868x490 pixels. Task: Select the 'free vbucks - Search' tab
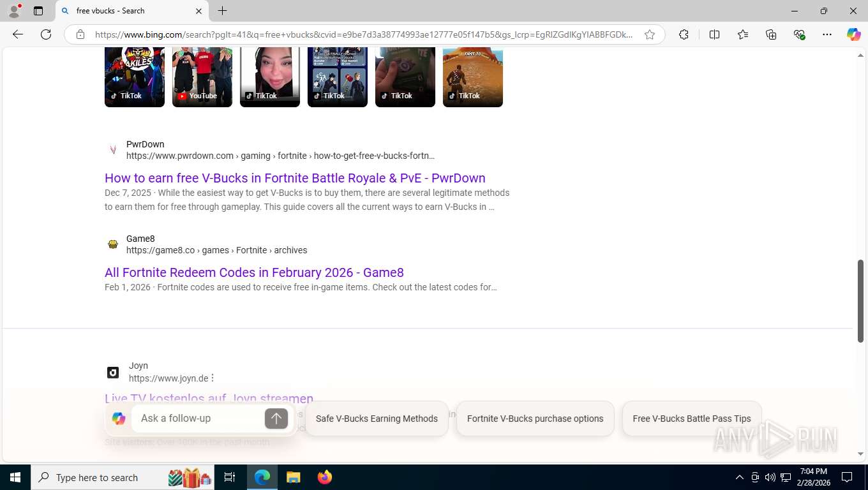pos(132,11)
